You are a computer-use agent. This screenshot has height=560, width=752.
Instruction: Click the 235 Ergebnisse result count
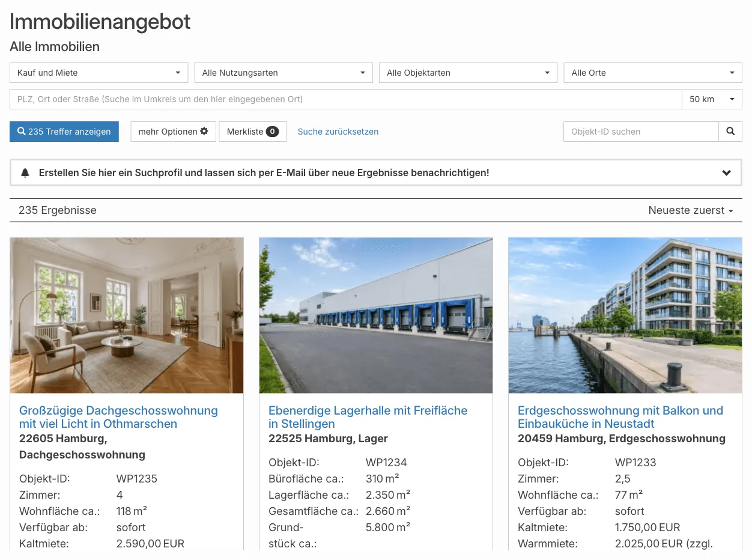58,210
